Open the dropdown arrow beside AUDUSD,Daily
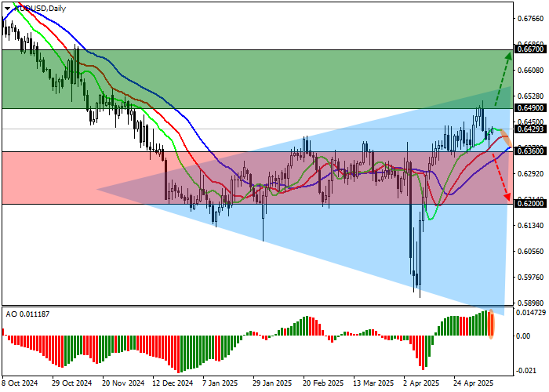The image size is (549, 392). pos(6,7)
